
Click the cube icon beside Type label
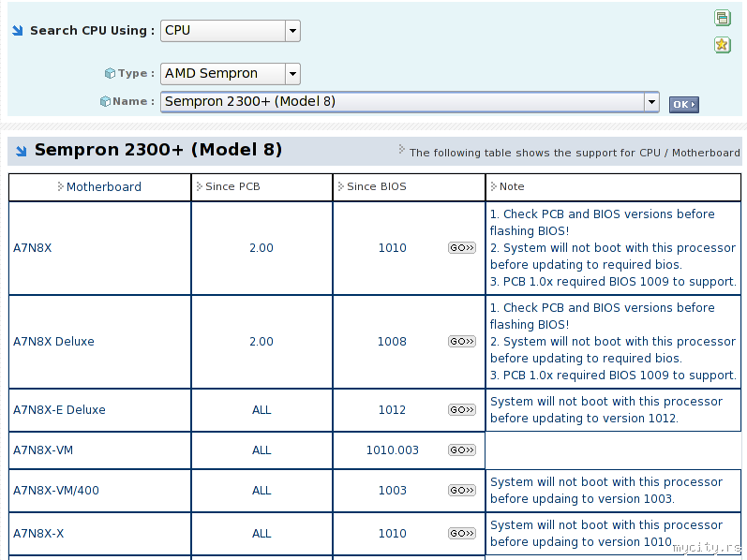tap(110, 73)
